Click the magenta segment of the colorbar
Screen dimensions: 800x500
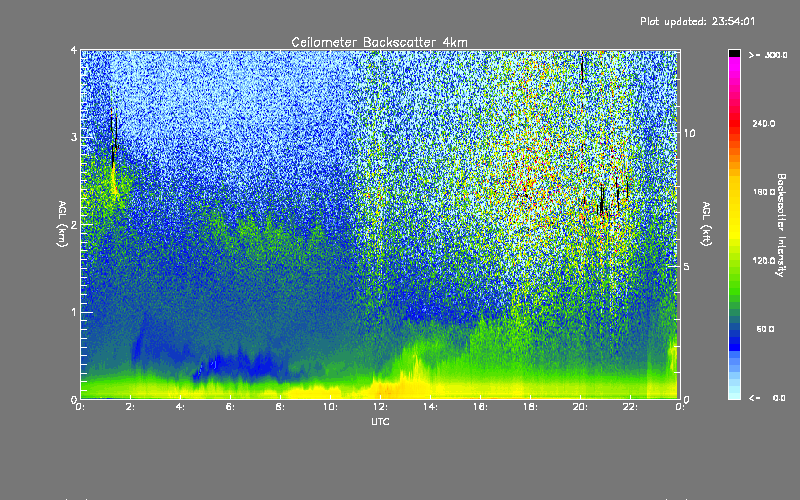click(x=734, y=64)
